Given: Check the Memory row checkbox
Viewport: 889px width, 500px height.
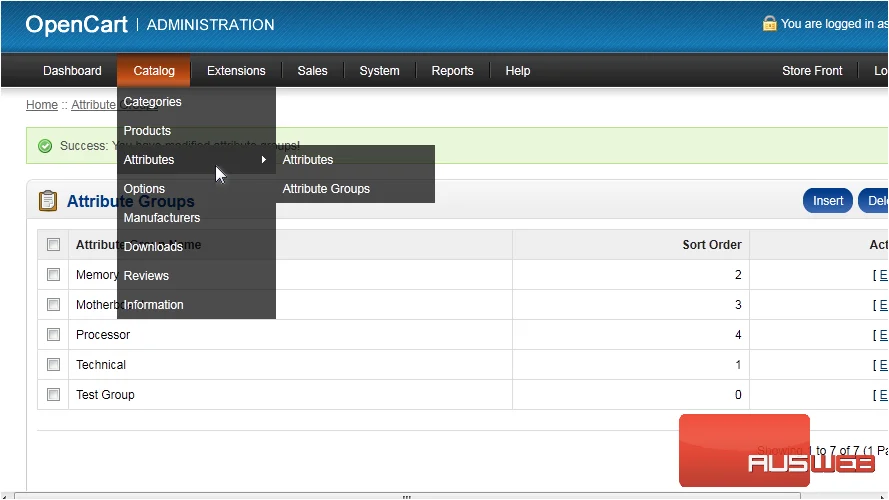Looking at the screenshot, I should [x=53, y=274].
